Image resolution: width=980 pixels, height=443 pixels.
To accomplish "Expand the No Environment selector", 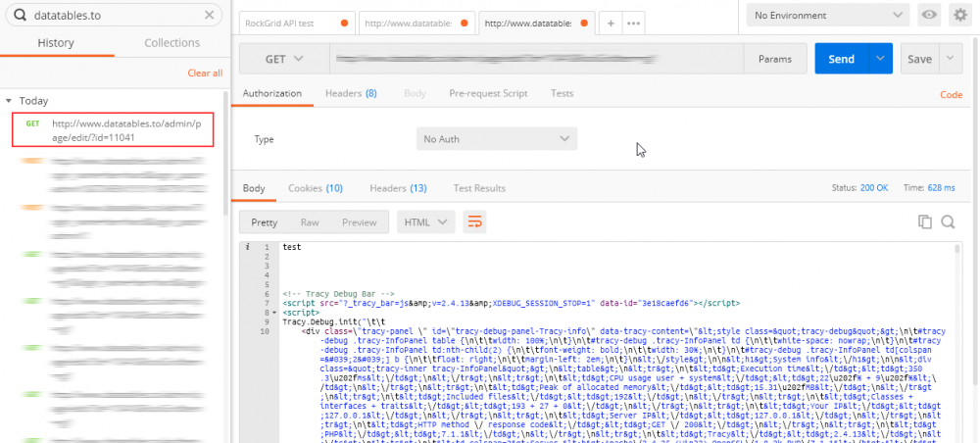I will coord(827,15).
